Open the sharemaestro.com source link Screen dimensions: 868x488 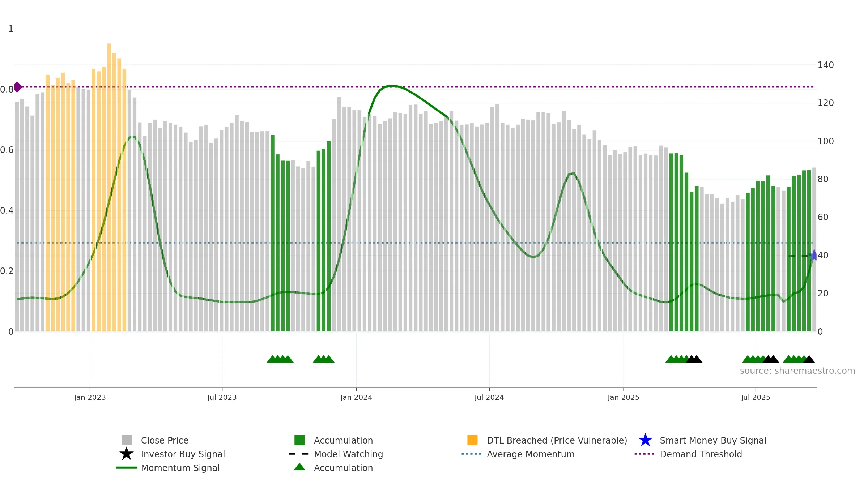coord(797,371)
